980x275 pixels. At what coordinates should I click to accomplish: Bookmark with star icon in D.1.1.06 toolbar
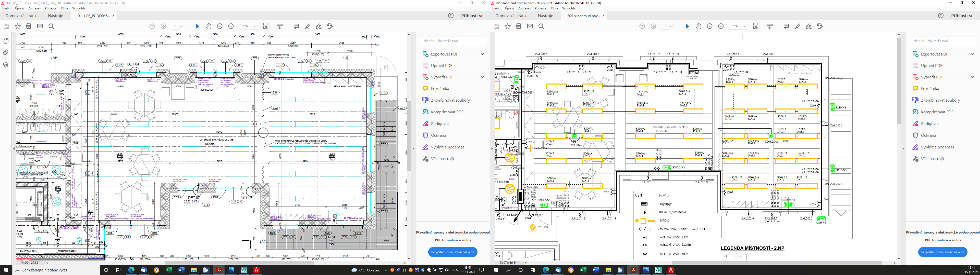pos(18,26)
